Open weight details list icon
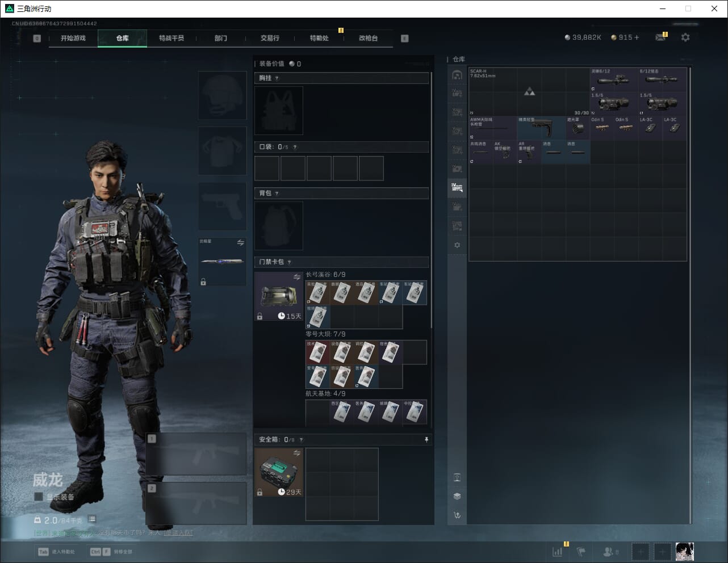 pos(92,519)
